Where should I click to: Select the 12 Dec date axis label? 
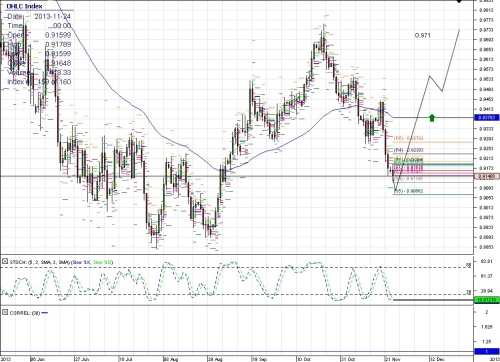click(x=437, y=359)
